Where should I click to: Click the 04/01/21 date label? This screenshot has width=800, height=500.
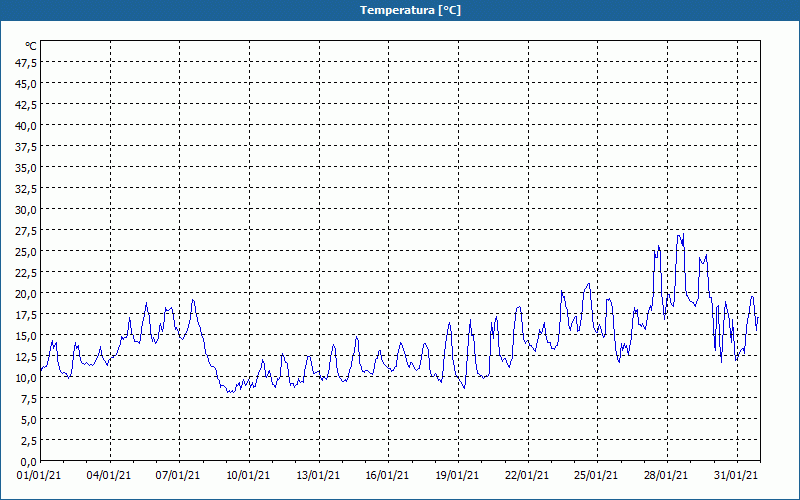coord(109,475)
